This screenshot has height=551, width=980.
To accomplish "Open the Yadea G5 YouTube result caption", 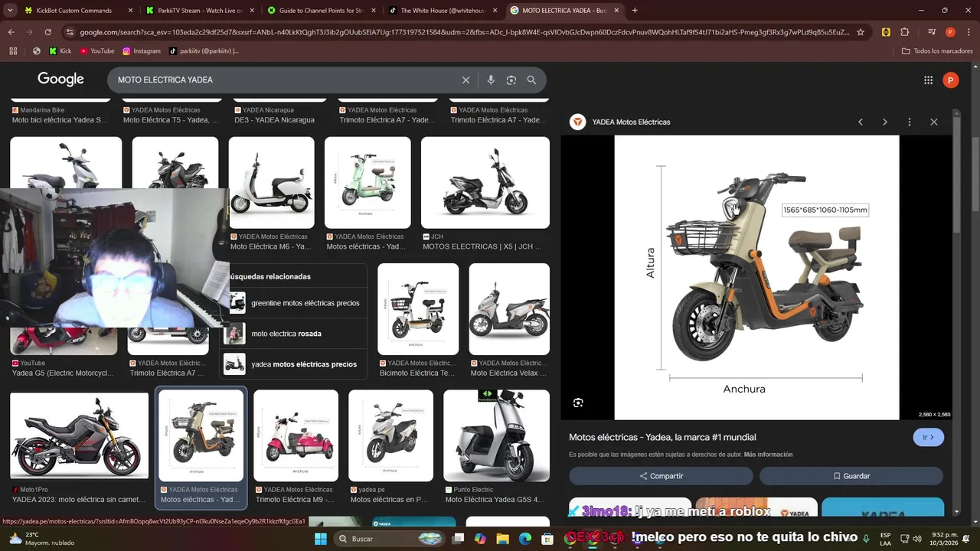I will pyautogui.click(x=63, y=373).
